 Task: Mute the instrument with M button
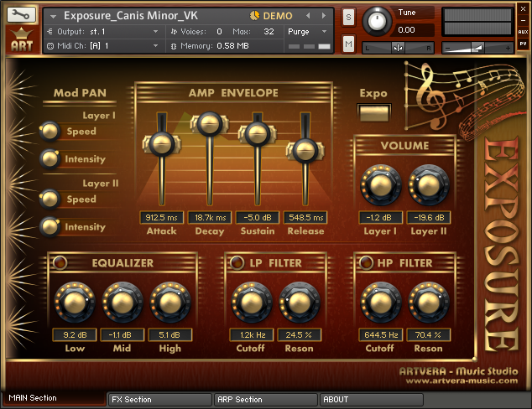(348, 44)
